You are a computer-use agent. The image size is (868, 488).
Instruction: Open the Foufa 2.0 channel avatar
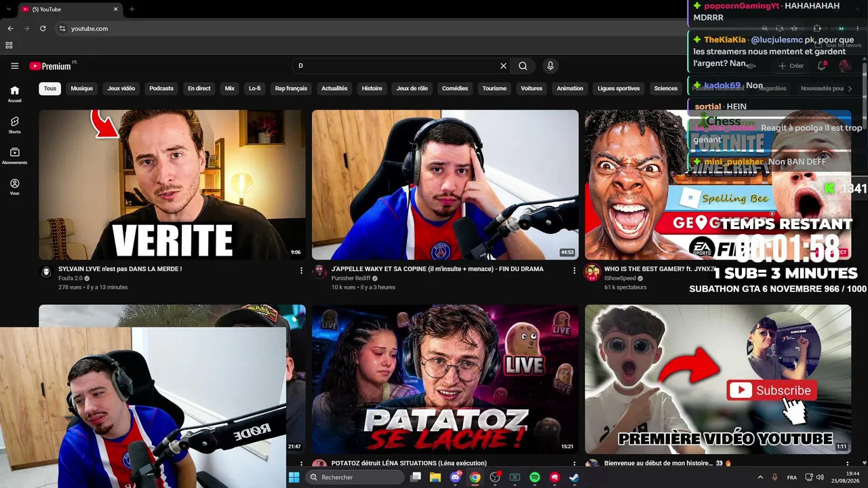click(46, 272)
